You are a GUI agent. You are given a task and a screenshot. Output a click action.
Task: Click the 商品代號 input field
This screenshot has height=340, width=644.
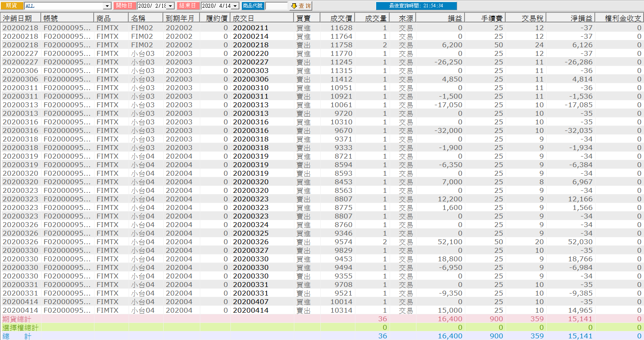coord(276,6)
